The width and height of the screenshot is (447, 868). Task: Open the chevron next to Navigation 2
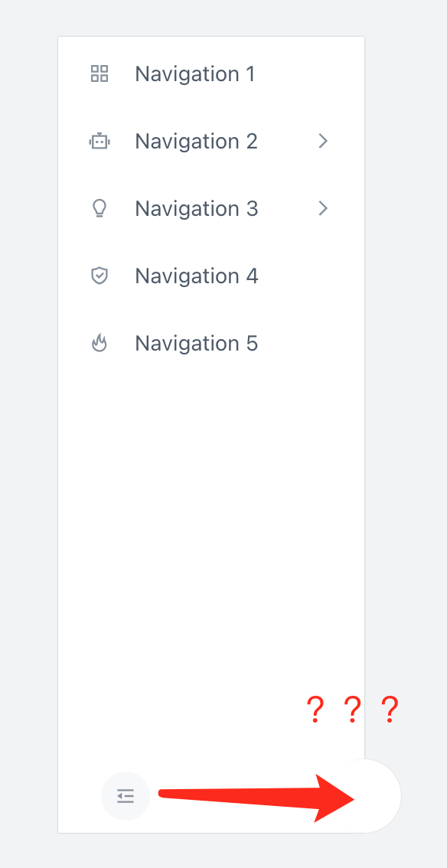(322, 141)
